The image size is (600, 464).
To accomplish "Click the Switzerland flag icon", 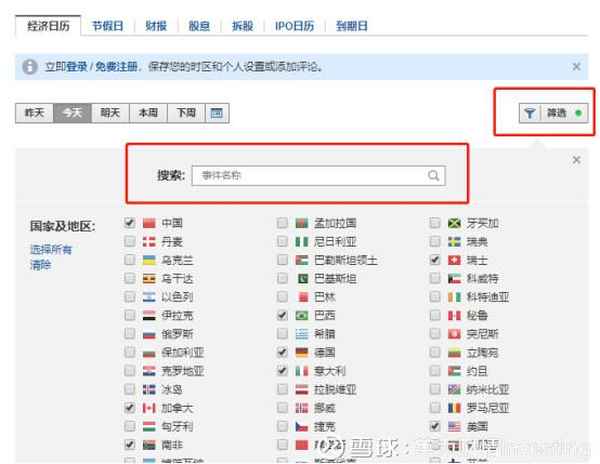I will click(455, 260).
